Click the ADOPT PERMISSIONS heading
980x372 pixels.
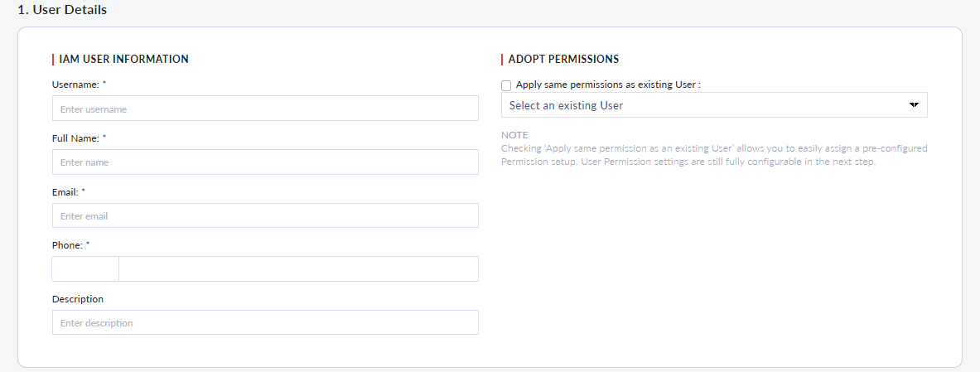pyautogui.click(x=563, y=59)
